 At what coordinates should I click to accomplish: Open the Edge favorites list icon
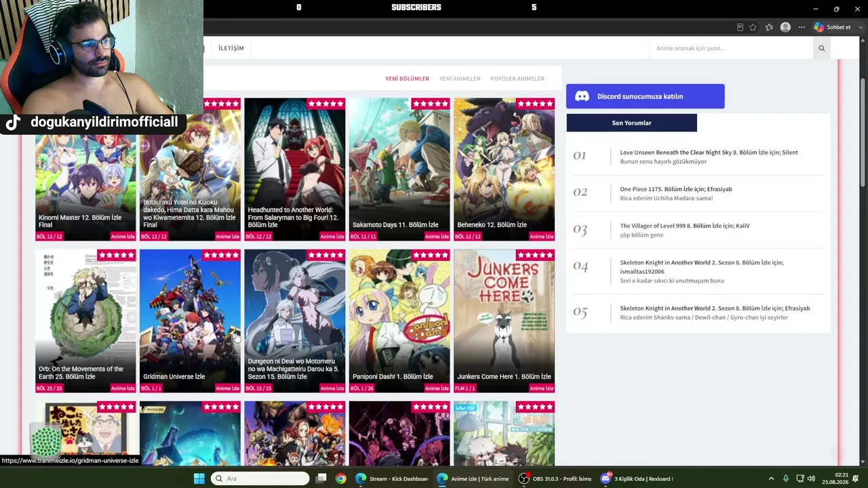pyautogui.click(x=769, y=27)
